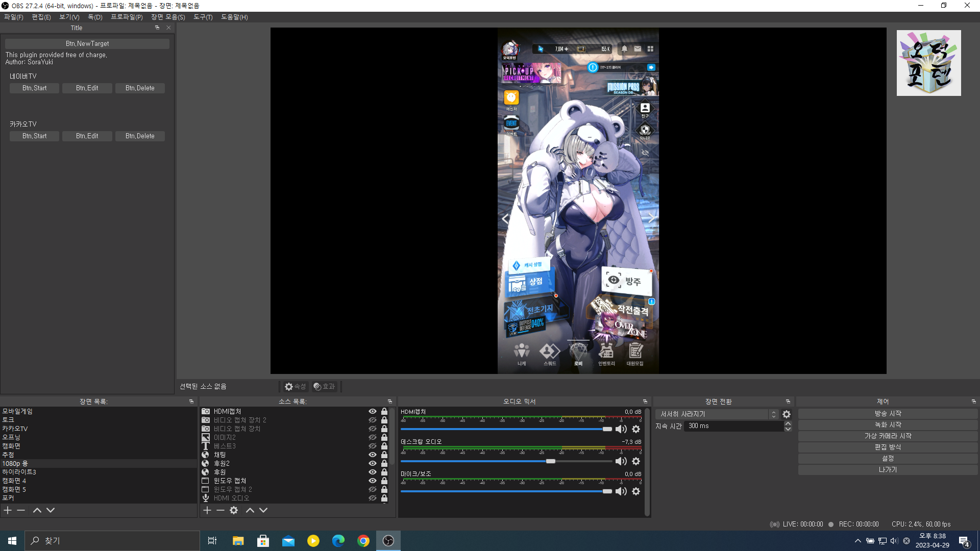Add a new source with plus icon

(207, 510)
